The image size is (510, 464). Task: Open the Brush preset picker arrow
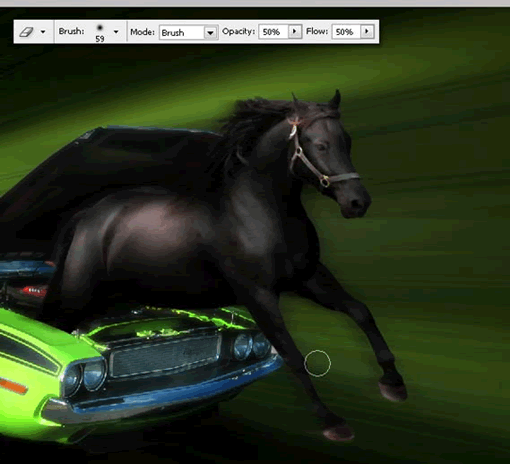(116, 32)
